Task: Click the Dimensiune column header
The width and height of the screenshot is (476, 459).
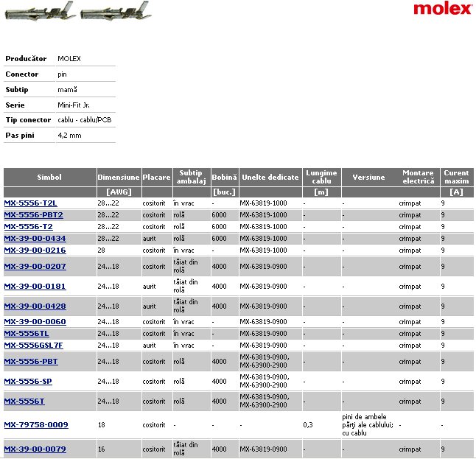Action: (119, 178)
